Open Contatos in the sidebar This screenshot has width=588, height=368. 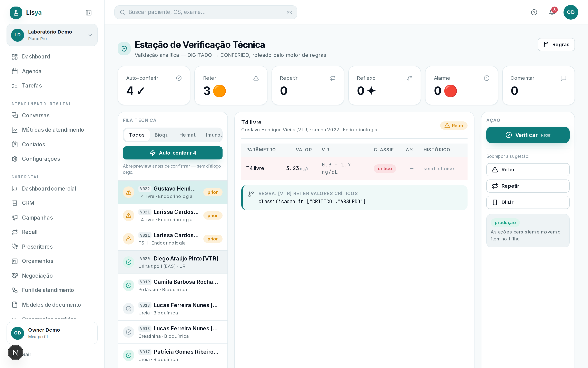(52, 145)
